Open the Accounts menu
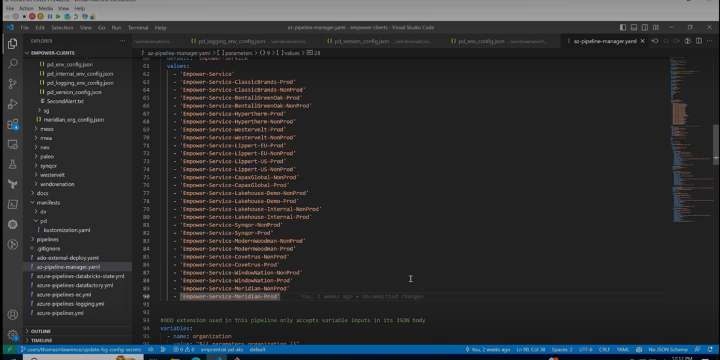Image resolution: width=720 pixels, height=360 pixels. pos(12,315)
